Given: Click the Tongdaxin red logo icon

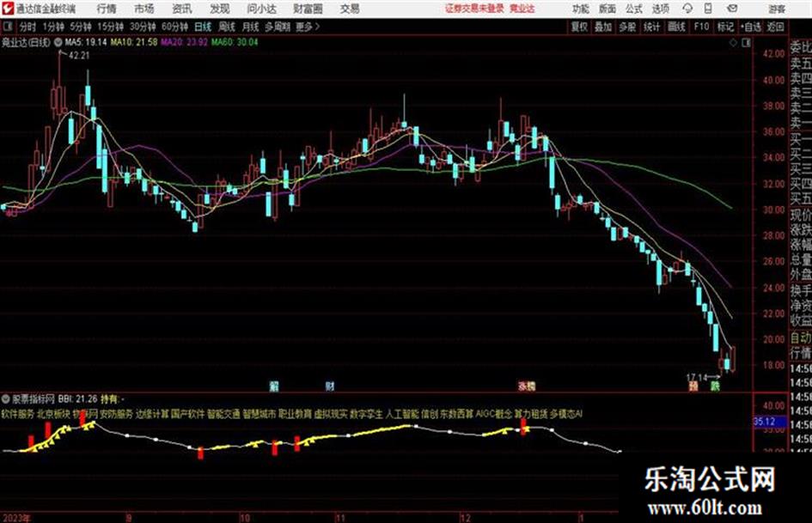Looking at the screenshot, I should (x=8, y=9).
